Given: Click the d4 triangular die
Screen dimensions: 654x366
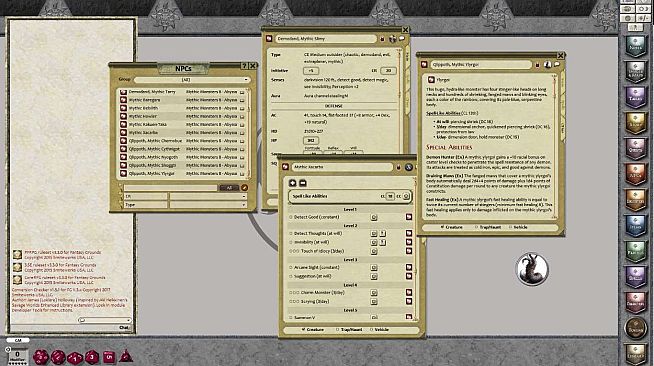Looking at the screenshot, I should point(126,356).
